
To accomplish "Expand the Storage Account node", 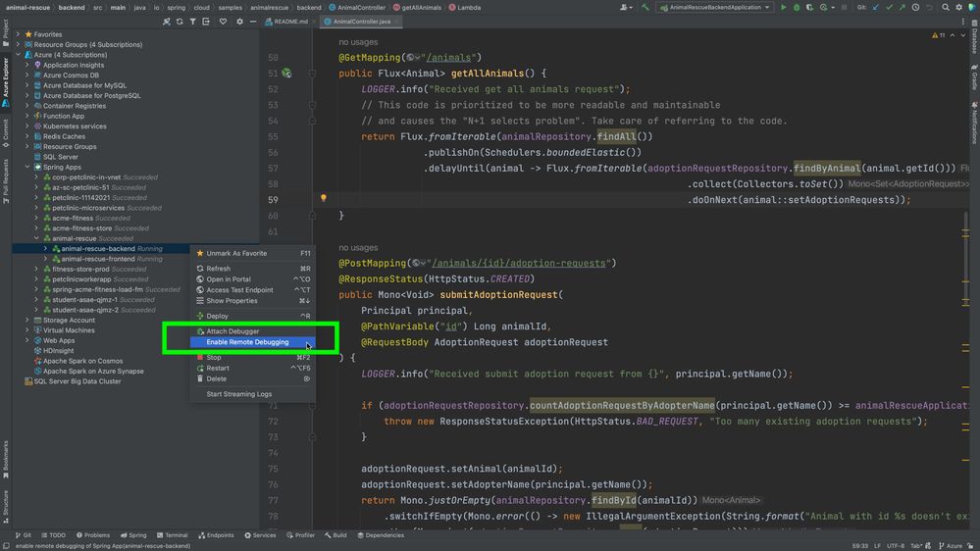I will 27,320.
